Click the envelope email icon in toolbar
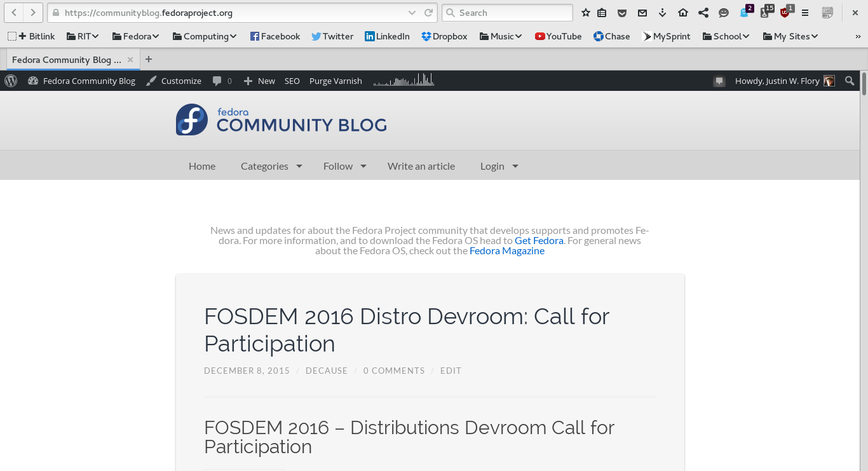This screenshot has height=471, width=868. tap(642, 13)
